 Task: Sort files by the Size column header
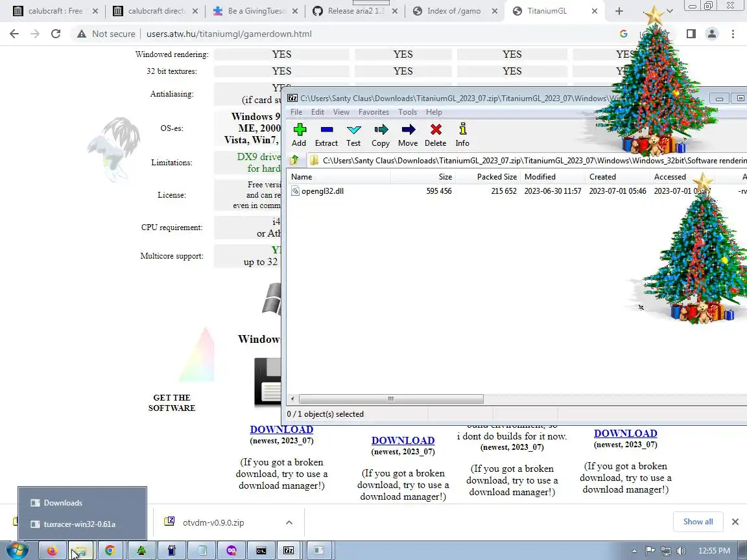423,177
